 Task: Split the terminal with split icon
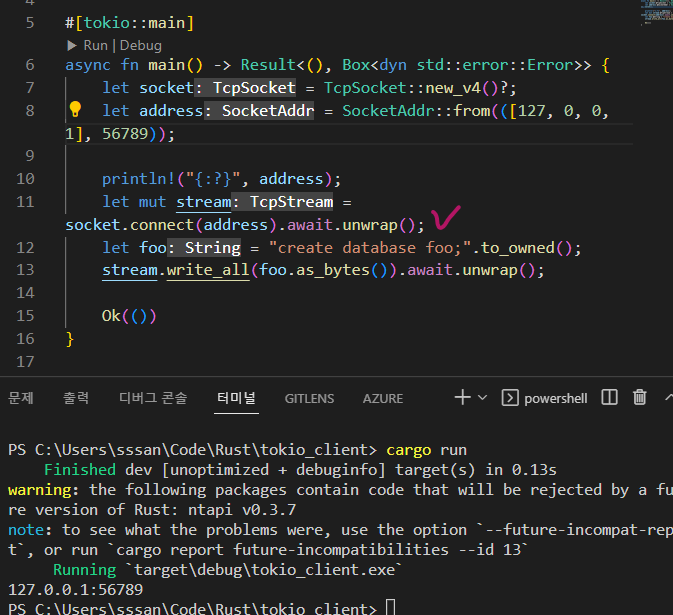[609, 397]
